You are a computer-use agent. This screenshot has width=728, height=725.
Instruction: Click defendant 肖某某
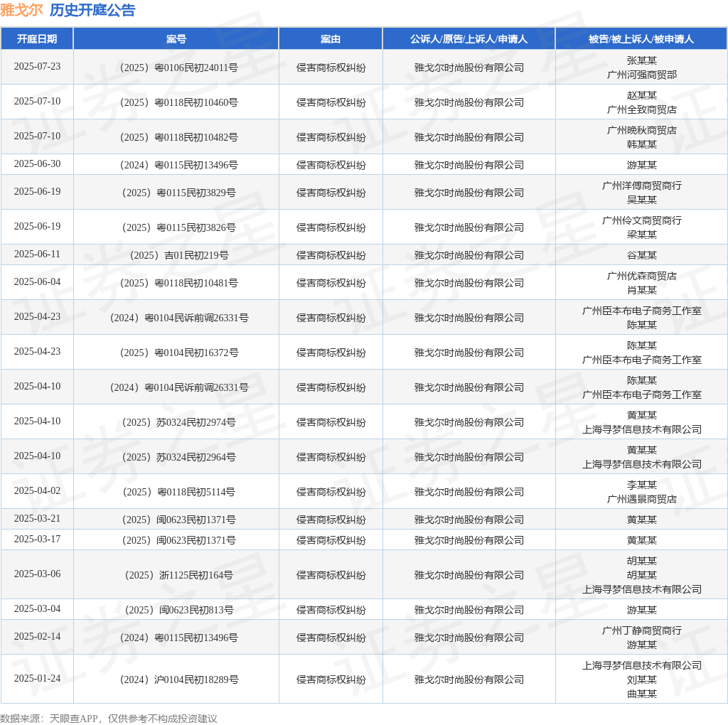pos(642,290)
